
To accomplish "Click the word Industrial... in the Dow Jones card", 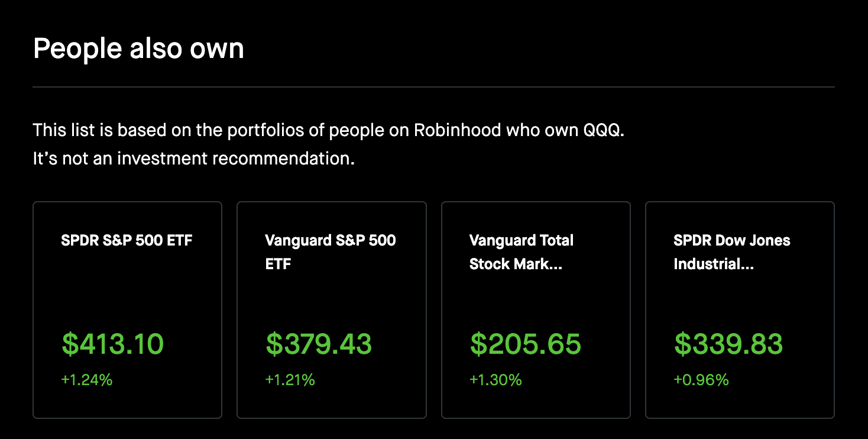I will pyautogui.click(x=713, y=264).
